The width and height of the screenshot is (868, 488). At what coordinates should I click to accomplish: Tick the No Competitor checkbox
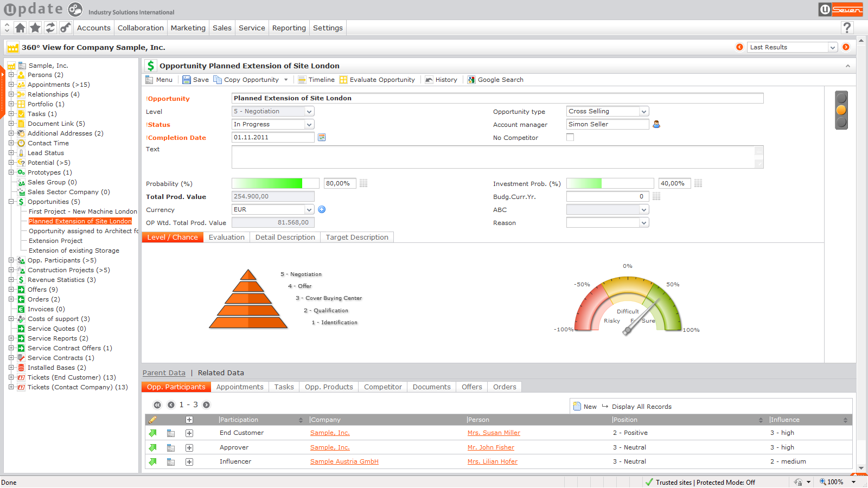click(x=570, y=137)
